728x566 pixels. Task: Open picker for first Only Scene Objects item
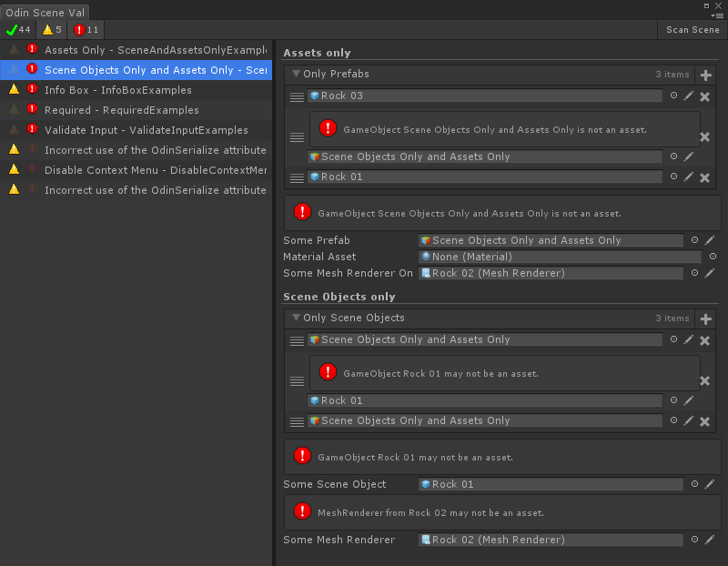coord(673,339)
